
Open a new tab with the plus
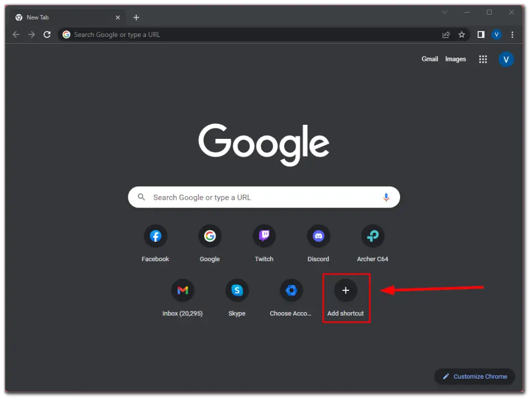tap(136, 17)
